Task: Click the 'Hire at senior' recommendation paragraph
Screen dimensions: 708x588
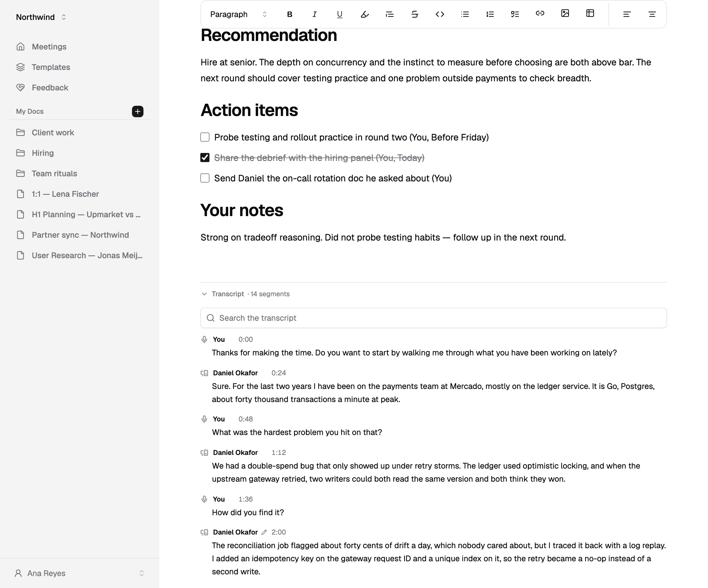Action: (426, 70)
